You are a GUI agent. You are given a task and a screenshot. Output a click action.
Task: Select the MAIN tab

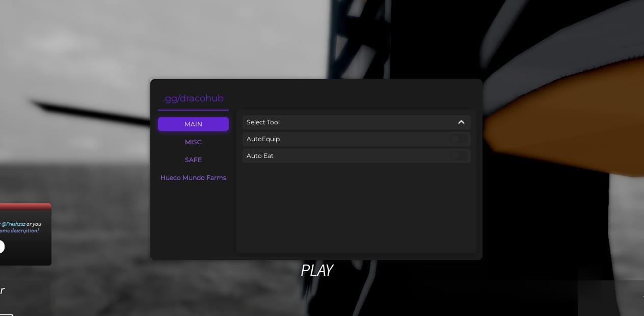click(193, 124)
